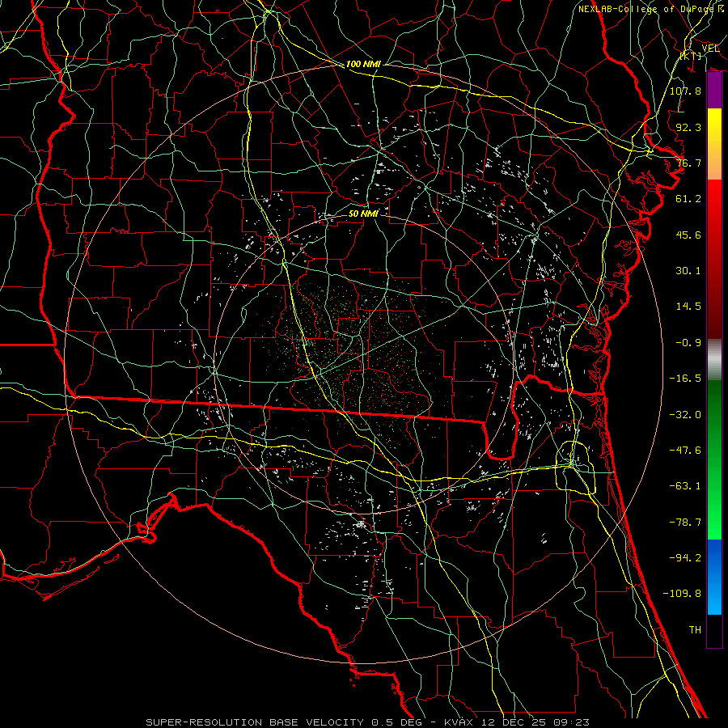728x728 pixels.
Task: Click the 76.7 value on the velocity scale
Action: 688,163
